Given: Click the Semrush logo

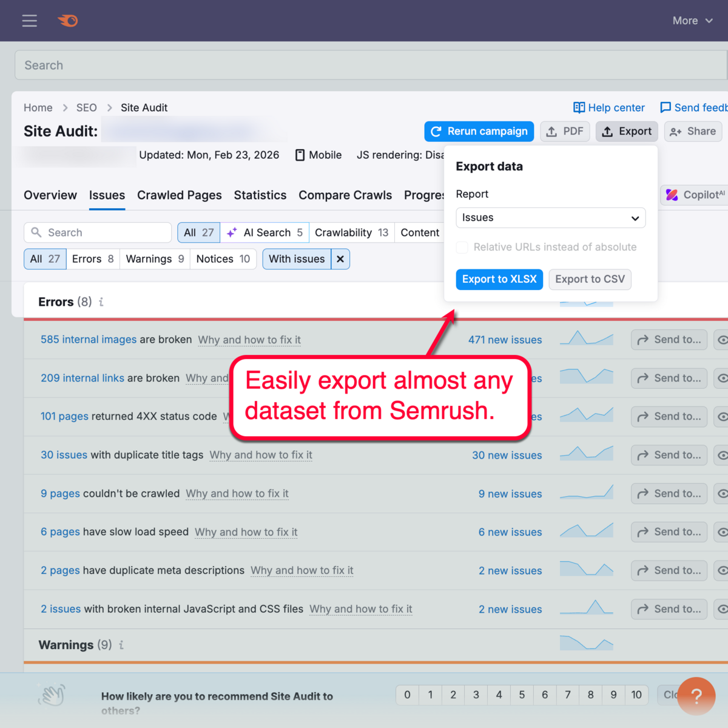Looking at the screenshot, I should click(67, 20).
